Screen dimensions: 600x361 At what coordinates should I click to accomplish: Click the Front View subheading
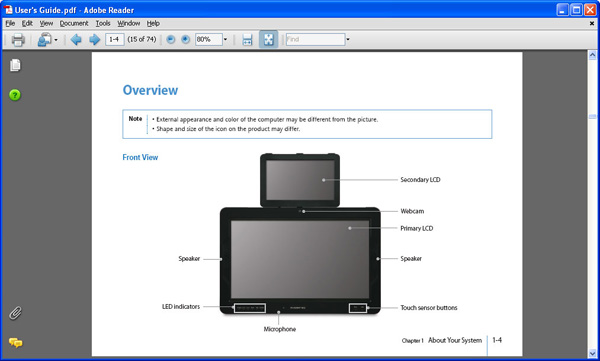[x=140, y=157]
